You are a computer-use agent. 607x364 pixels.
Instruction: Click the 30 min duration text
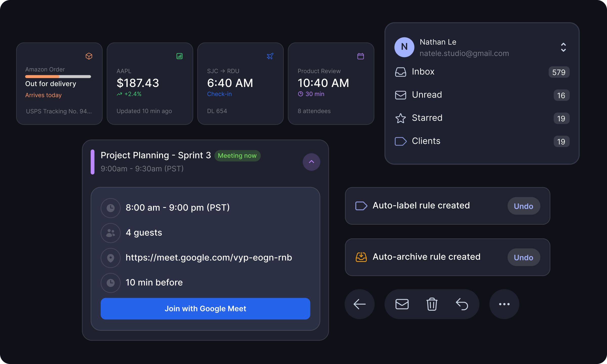(315, 94)
